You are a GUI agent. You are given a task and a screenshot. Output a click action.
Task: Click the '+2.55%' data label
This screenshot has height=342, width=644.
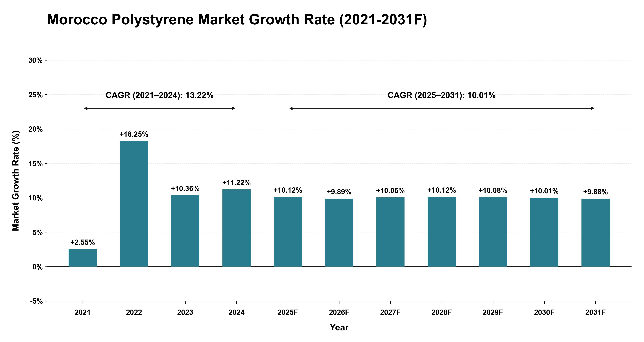(83, 242)
